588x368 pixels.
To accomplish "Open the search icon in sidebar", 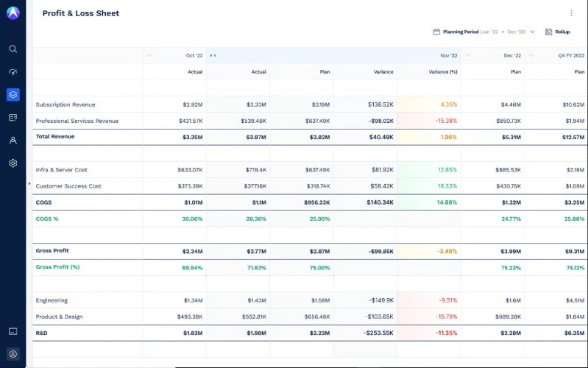I will [x=13, y=49].
